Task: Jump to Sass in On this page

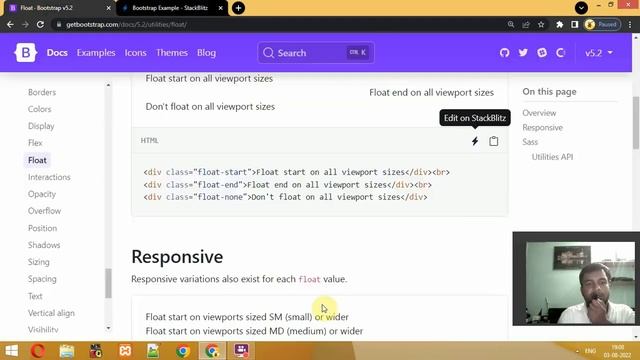Action: (x=530, y=142)
